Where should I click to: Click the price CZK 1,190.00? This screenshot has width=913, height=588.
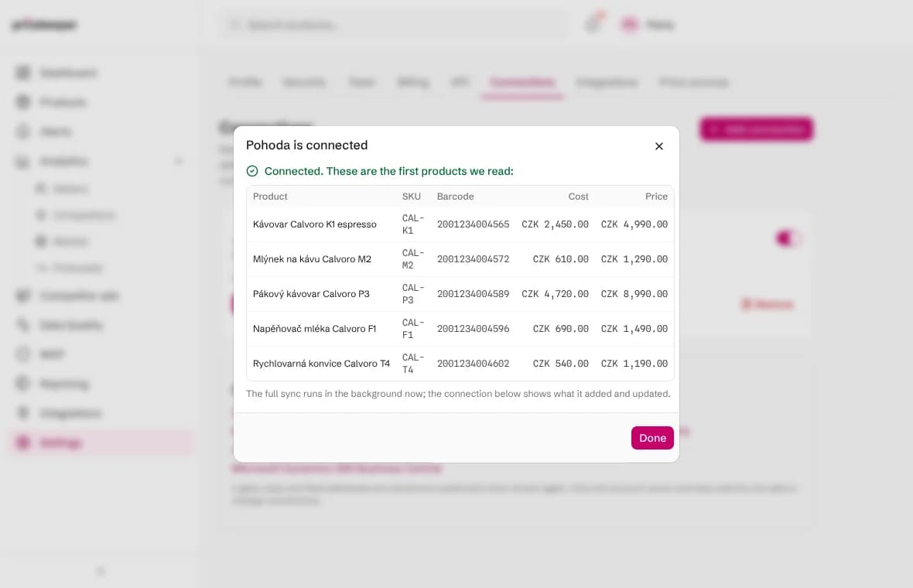pyautogui.click(x=634, y=364)
